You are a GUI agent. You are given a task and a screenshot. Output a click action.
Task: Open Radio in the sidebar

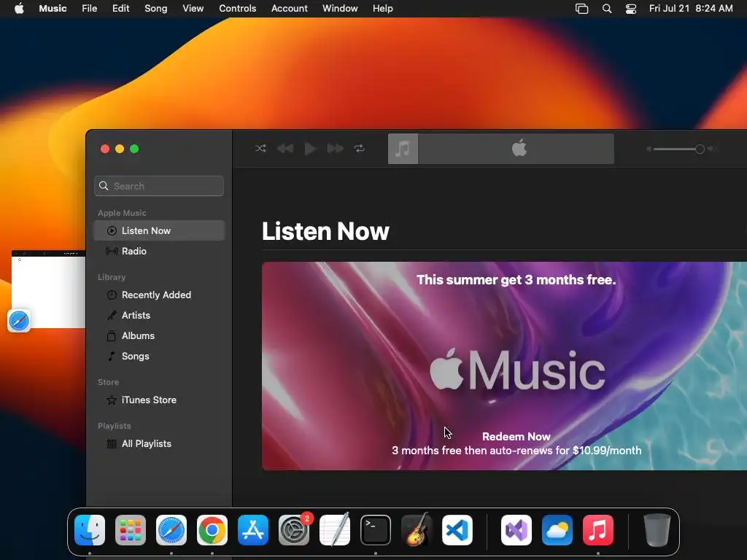point(159,251)
